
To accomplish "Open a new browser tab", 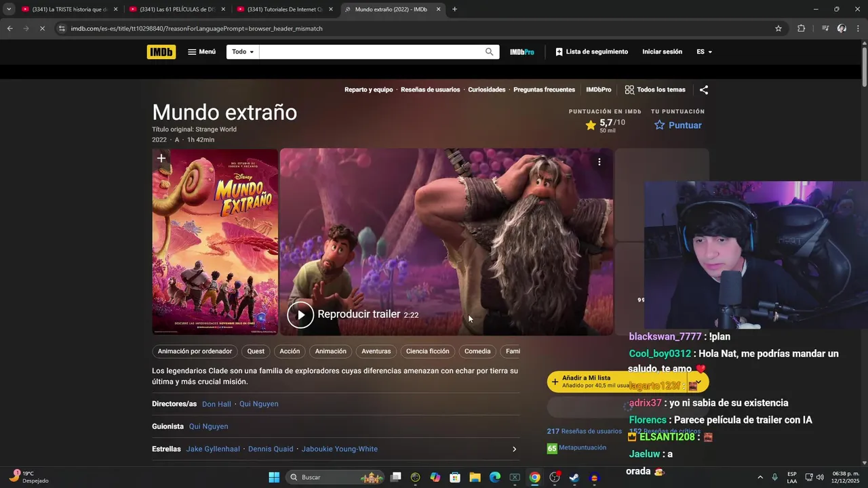I will click(x=454, y=9).
